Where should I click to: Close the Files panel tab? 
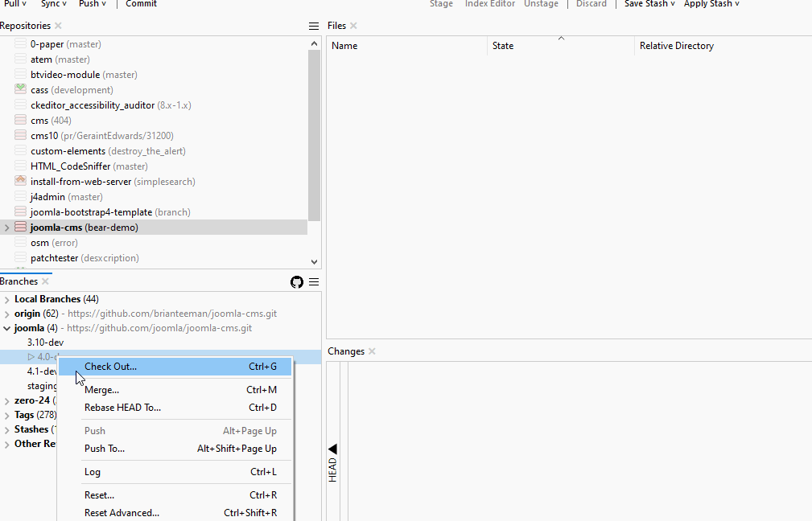(x=353, y=26)
